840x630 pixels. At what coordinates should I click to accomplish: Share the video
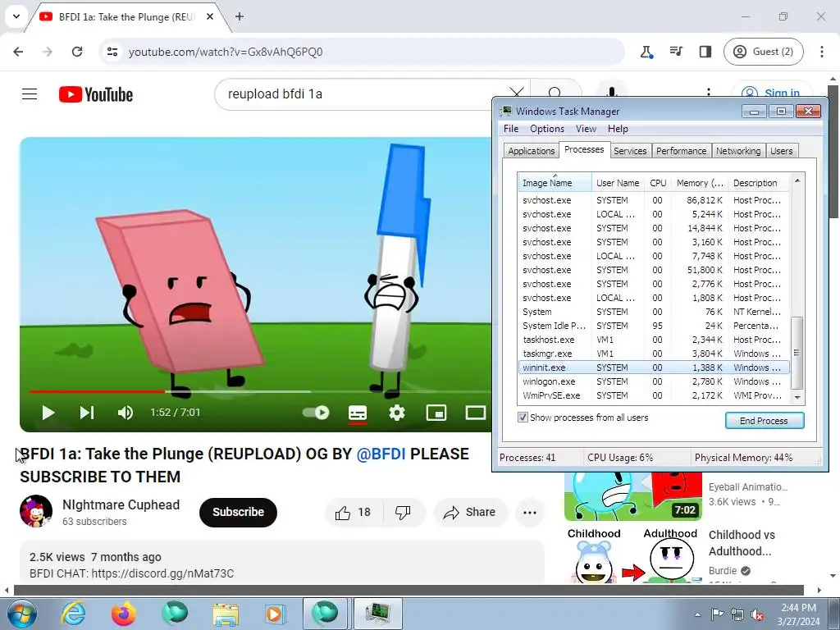(470, 513)
